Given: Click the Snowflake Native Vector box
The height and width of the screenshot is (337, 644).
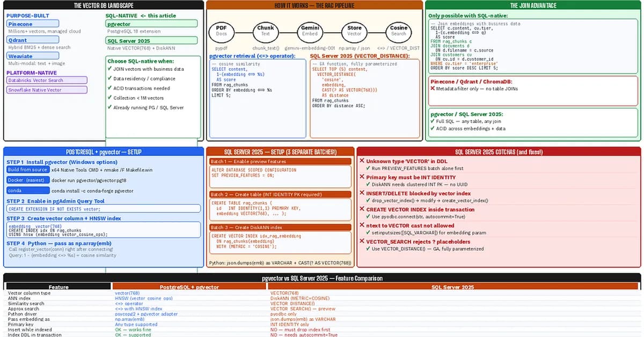Looking at the screenshot, I should click(x=47, y=90).
